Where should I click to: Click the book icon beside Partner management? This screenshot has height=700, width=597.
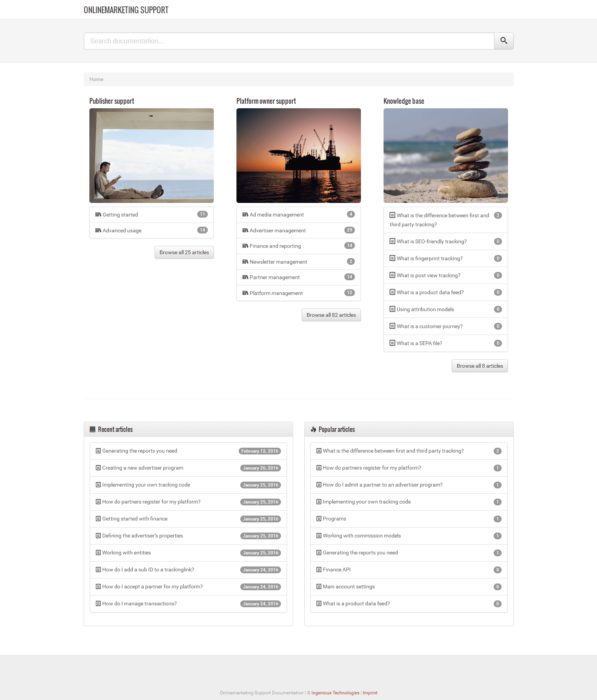[x=245, y=277]
